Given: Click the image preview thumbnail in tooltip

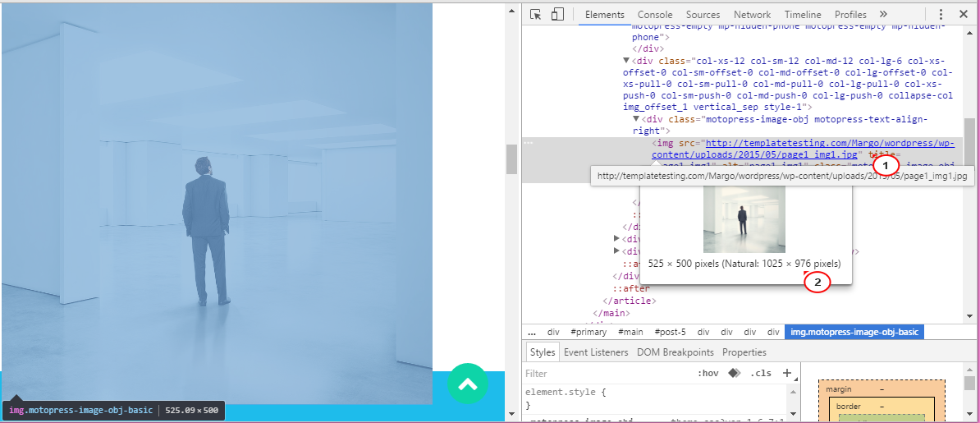Looking at the screenshot, I should click(744, 219).
